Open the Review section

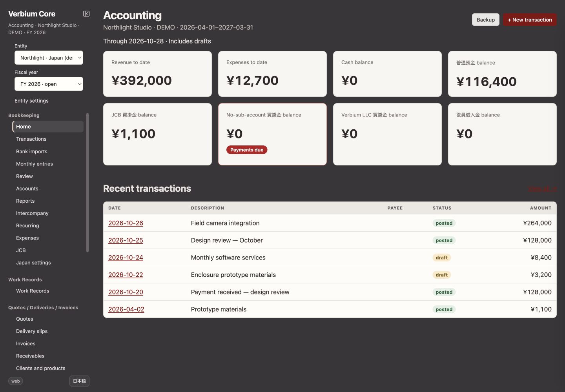tap(24, 176)
